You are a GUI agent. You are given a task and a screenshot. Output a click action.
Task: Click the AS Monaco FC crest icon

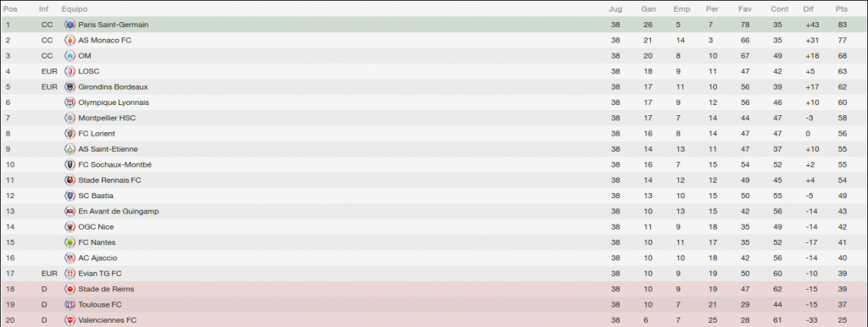70,41
